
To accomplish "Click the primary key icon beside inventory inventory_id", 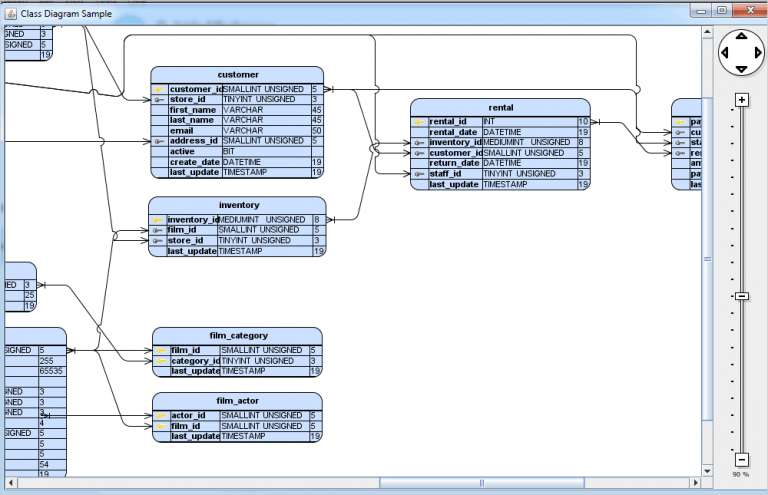I will [158, 220].
